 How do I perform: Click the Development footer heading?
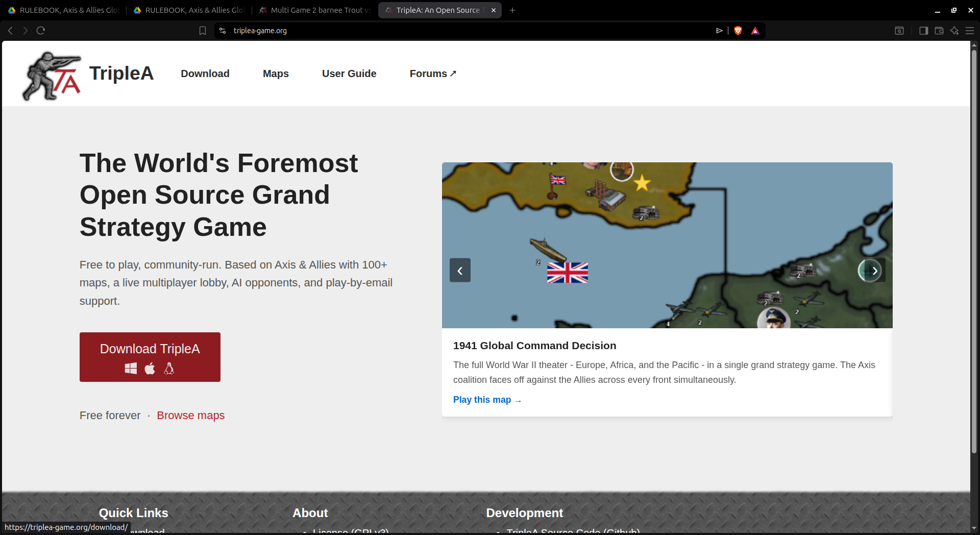[524, 513]
